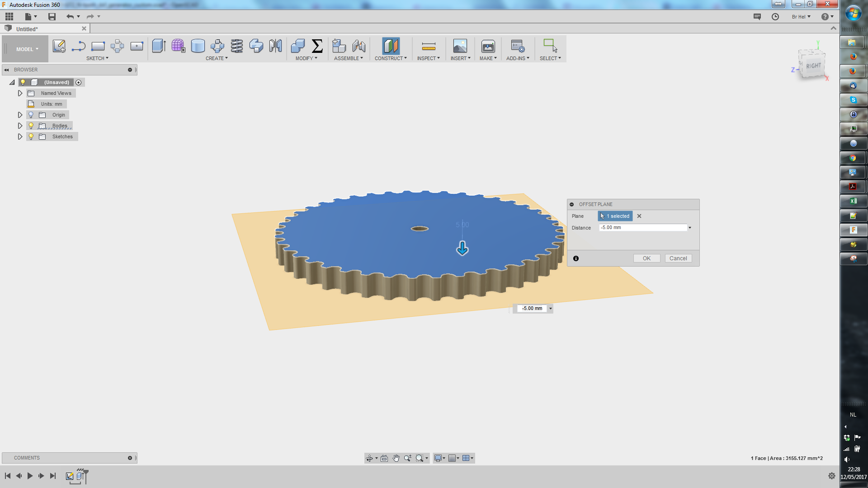Edit the -5.00 mm distance field
The height and width of the screenshot is (488, 868).
point(642,227)
